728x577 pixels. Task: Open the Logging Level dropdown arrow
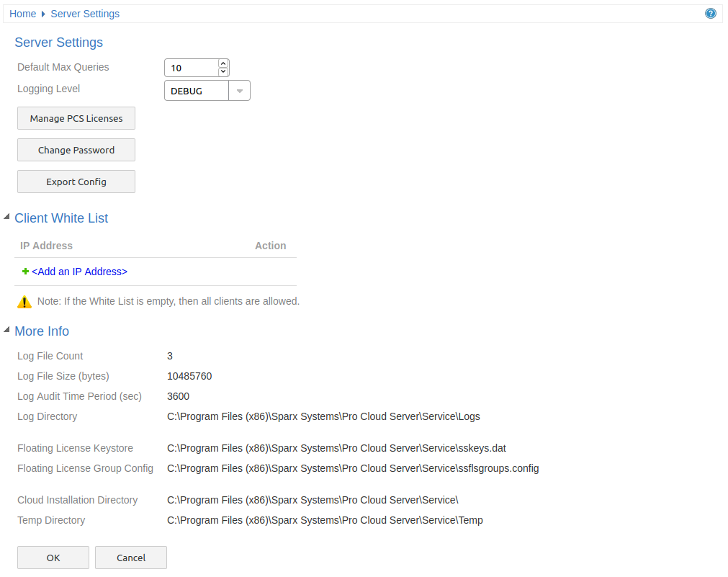point(240,91)
